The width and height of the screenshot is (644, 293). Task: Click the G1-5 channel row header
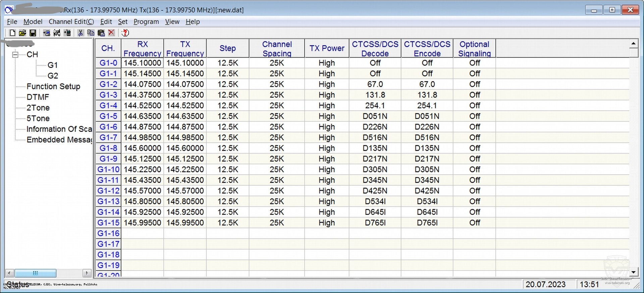(108, 116)
